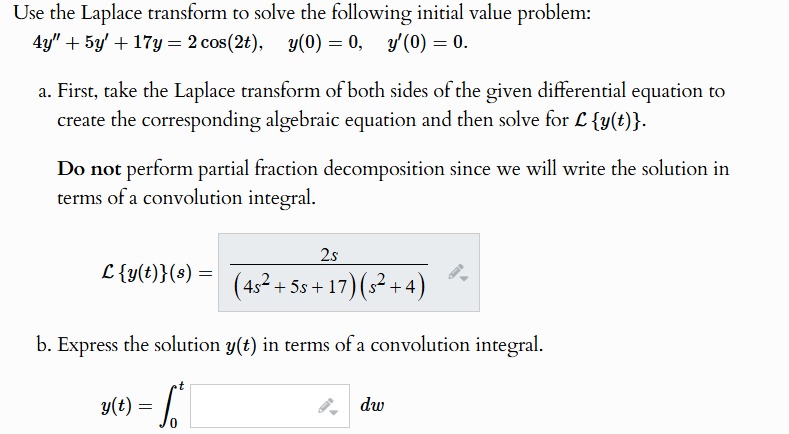Click the 'dw' after the integrand box

pos(372,405)
